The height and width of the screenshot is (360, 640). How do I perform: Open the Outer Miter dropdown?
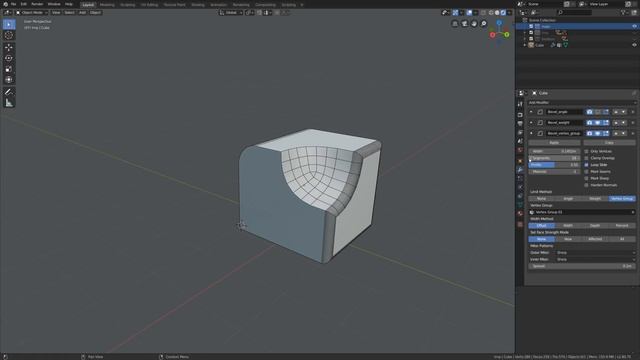point(595,253)
